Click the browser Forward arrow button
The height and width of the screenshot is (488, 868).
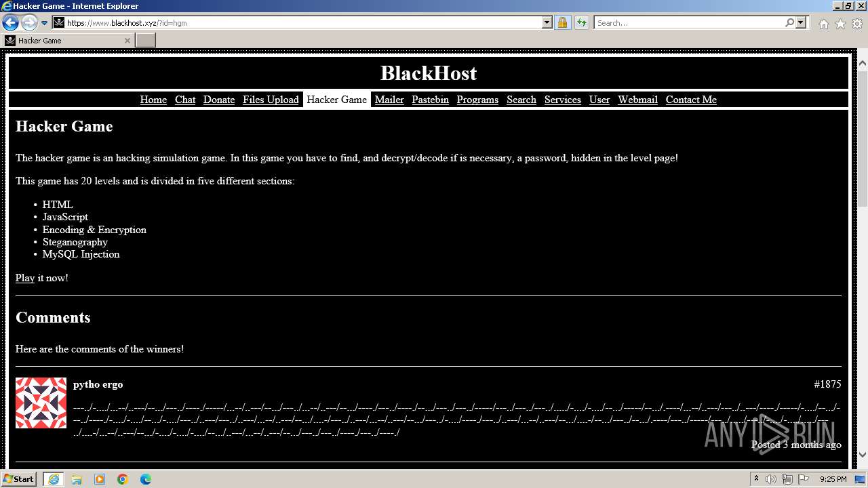28,23
